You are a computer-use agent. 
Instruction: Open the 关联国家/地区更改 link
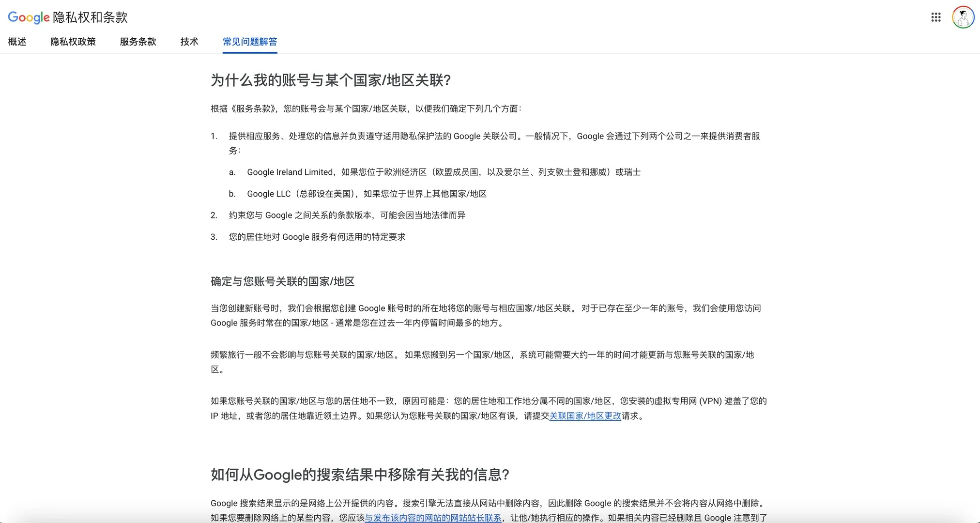(x=585, y=416)
